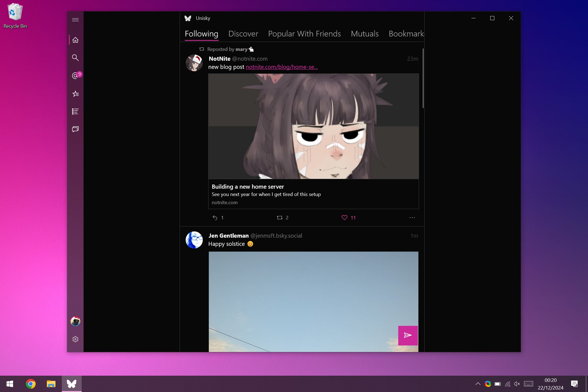Open Search in the sidebar
Image resolution: width=588 pixels, height=392 pixels.
point(75,58)
